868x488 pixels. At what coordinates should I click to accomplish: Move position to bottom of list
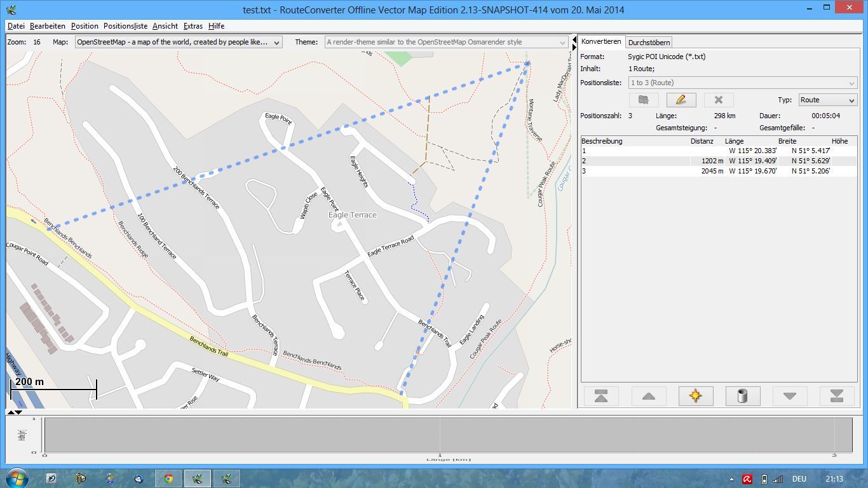(836, 396)
